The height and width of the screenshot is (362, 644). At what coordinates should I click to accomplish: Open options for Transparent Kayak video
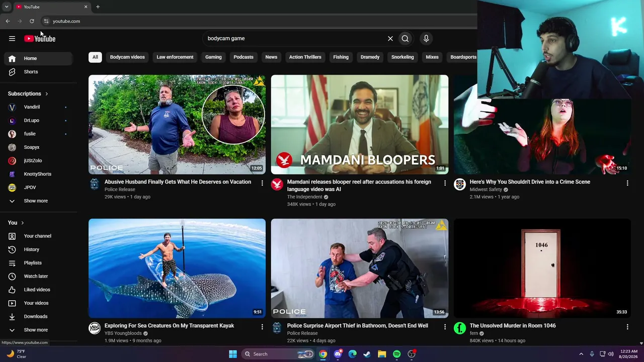(x=262, y=327)
